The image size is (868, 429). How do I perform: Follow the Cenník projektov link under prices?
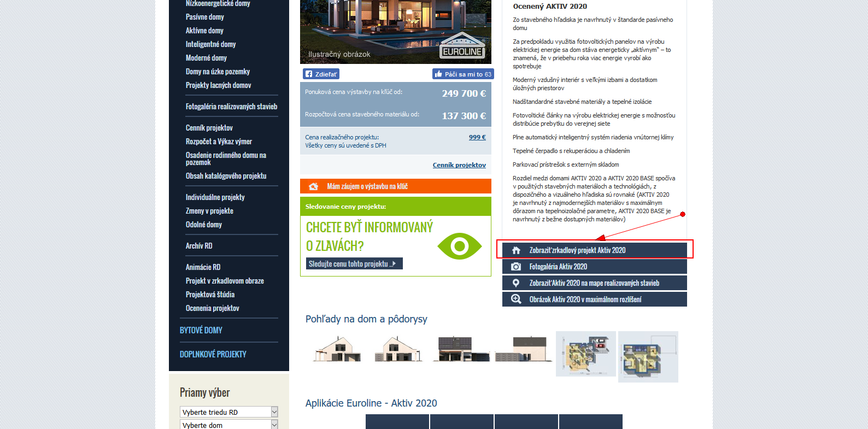pyautogui.click(x=459, y=165)
